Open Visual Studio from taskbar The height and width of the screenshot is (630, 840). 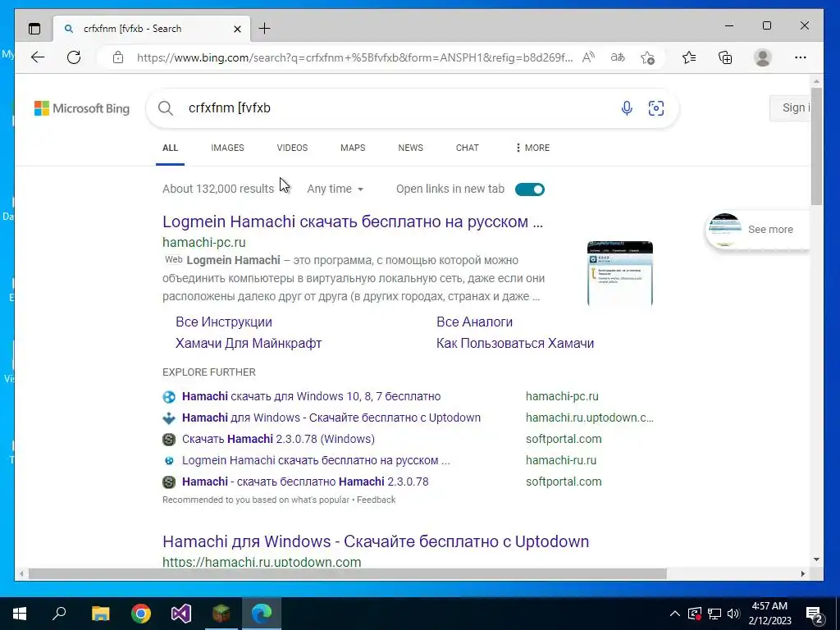(181, 614)
